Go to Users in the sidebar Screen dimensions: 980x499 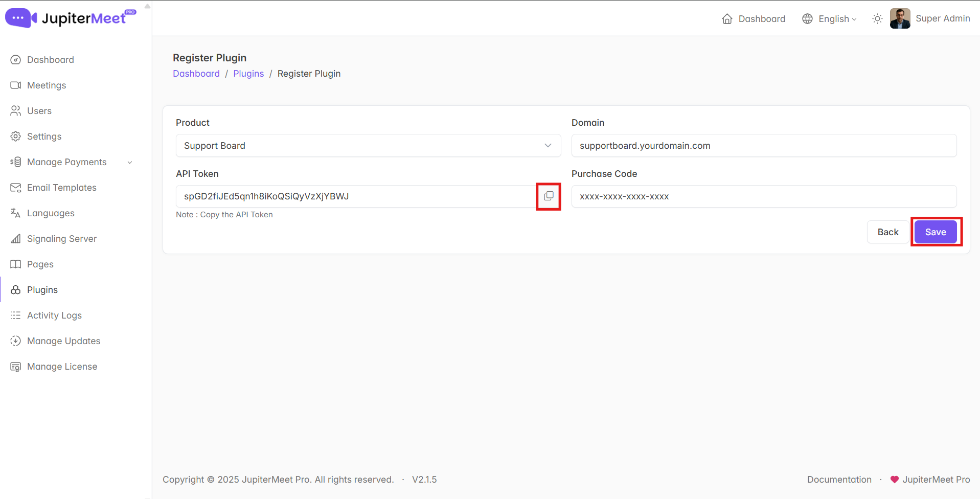(x=39, y=111)
